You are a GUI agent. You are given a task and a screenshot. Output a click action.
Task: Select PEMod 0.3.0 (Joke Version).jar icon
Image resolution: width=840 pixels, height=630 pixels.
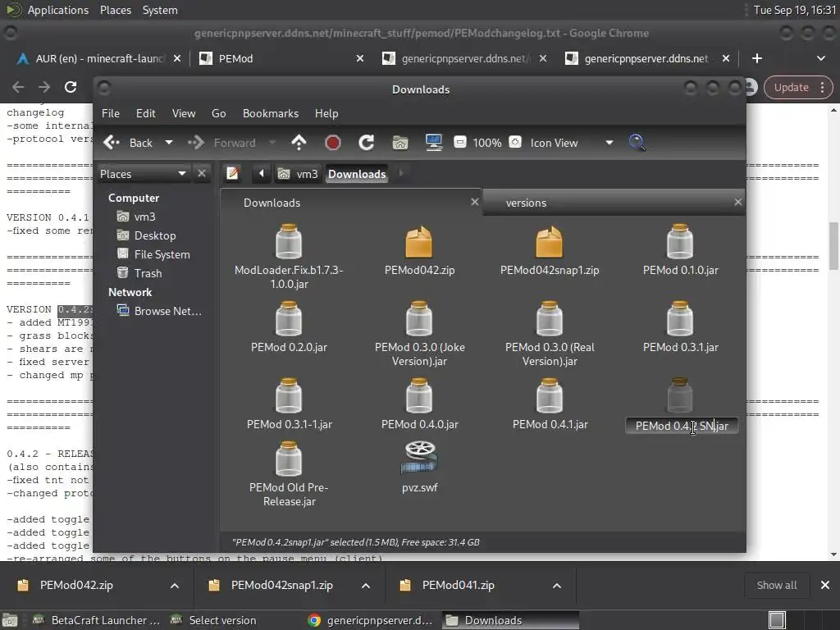[x=419, y=318]
